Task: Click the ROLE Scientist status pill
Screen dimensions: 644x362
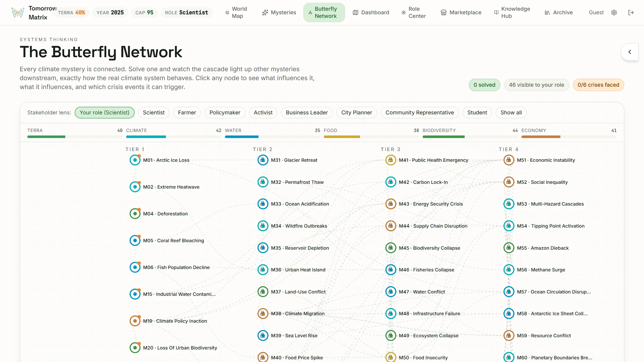Action: 187,13
